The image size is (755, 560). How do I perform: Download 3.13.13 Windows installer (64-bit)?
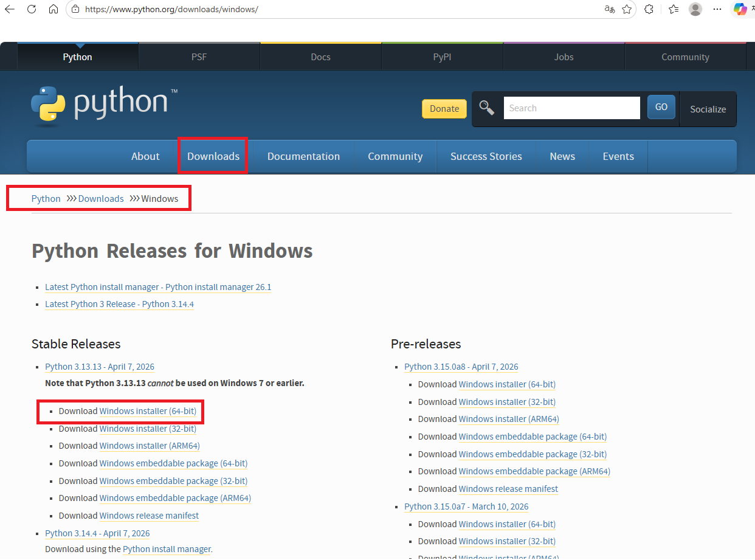(148, 411)
